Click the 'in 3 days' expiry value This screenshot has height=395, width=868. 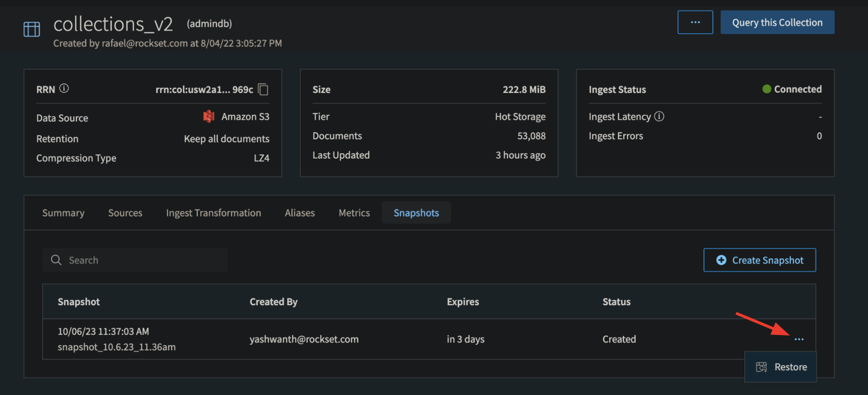coord(466,339)
